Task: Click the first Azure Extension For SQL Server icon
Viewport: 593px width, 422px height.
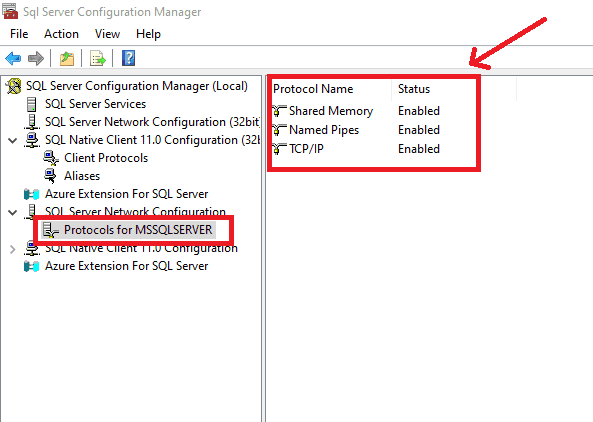Action: point(31,194)
